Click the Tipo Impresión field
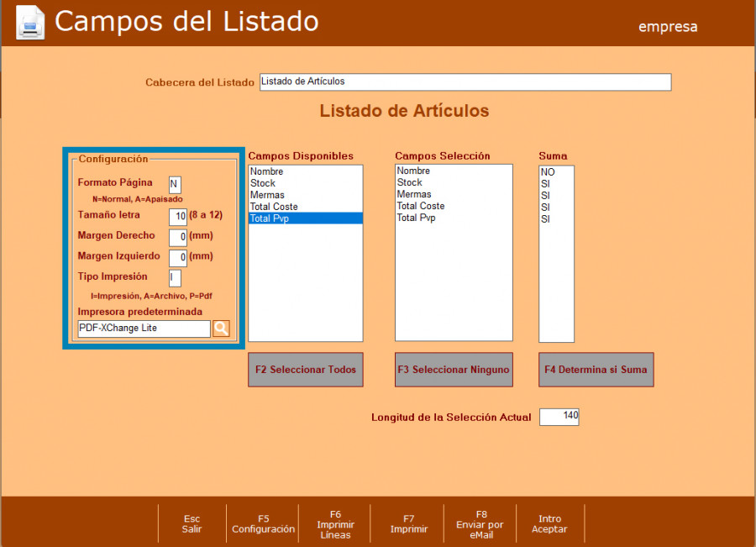The image size is (756, 547). tap(175, 278)
